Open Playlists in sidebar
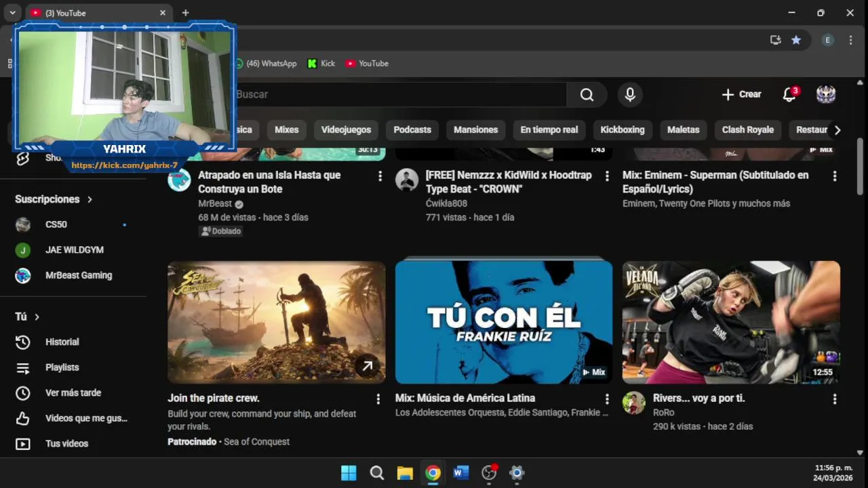Image resolution: width=868 pixels, height=488 pixels. tap(73, 367)
